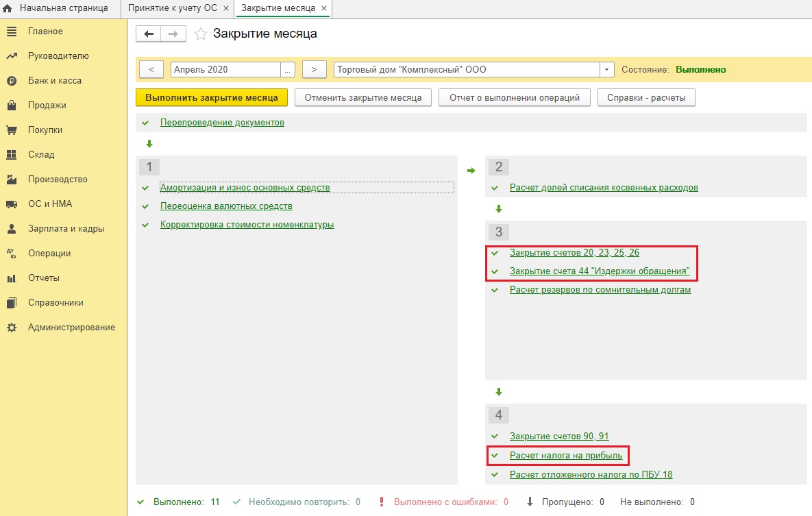The width and height of the screenshot is (812, 516).
Task: Open period picker with ellipsis button
Action: (x=288, y=69)
